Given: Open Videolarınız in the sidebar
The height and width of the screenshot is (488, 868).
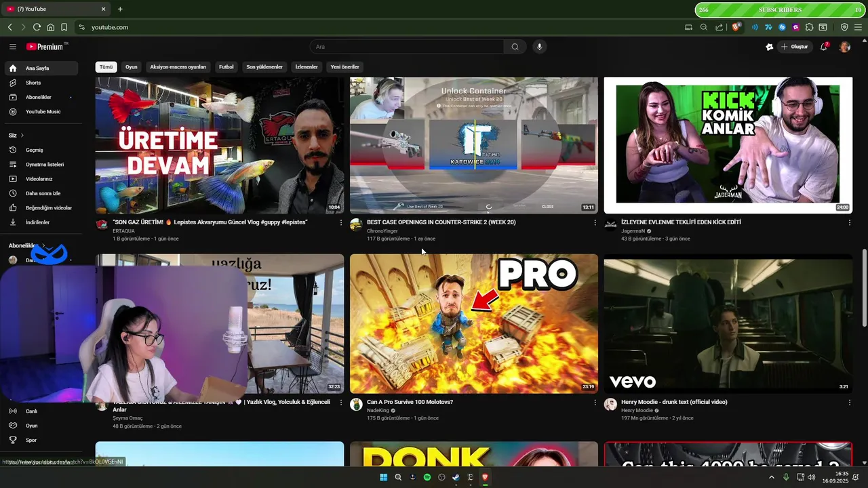Looking at the screenshot, I should tap(41, 179).
